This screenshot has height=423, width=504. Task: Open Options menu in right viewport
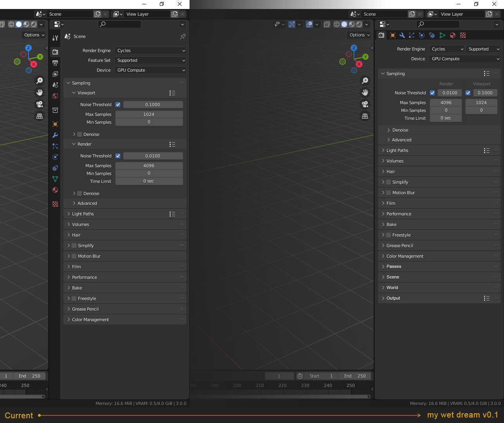click(359, 35)
